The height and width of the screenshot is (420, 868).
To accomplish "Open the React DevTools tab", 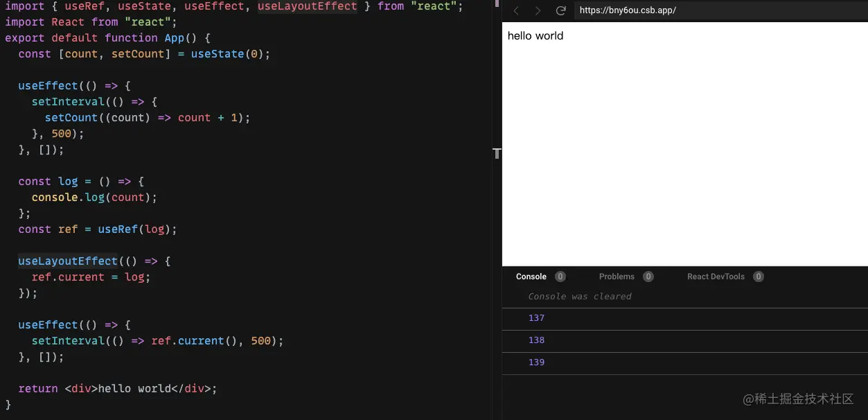I will point(716,277).
